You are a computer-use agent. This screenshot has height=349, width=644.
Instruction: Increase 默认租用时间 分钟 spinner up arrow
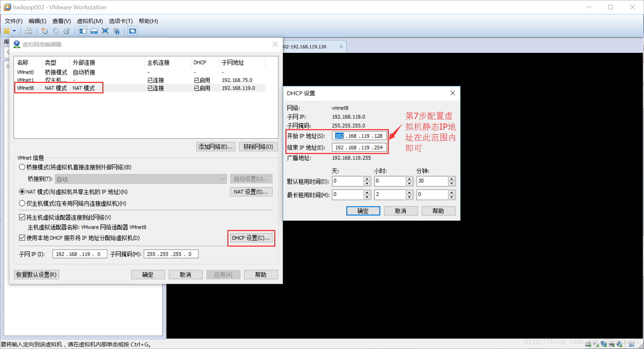coord(452,179)
